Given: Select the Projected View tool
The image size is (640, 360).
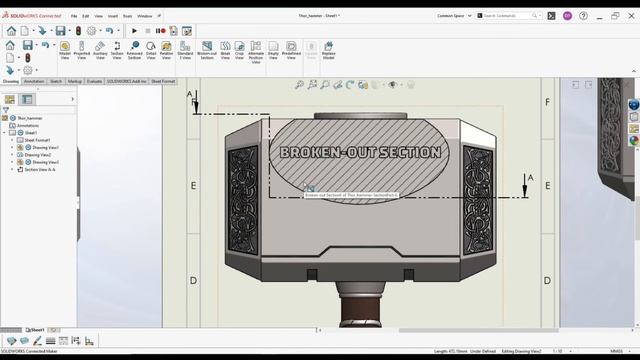Looking at the screenshot, I should point(82,51).
